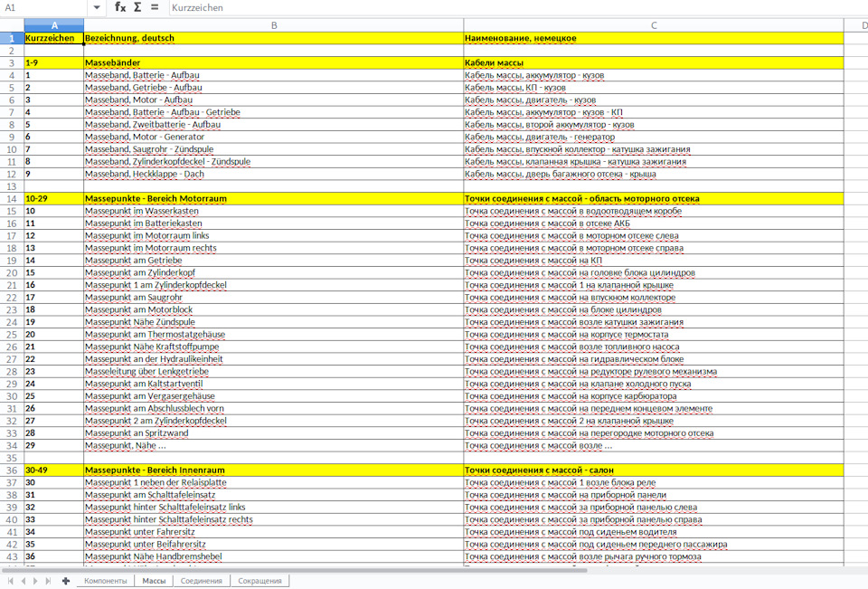Switch to the Сокращения sheet tab
This screenshot has width=868, height=589.
259,581
